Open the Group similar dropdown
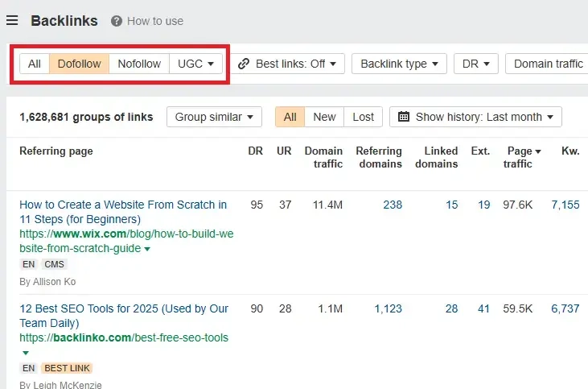Image resolution: width=588 pixels, height=389 pixels. (214, 117)
